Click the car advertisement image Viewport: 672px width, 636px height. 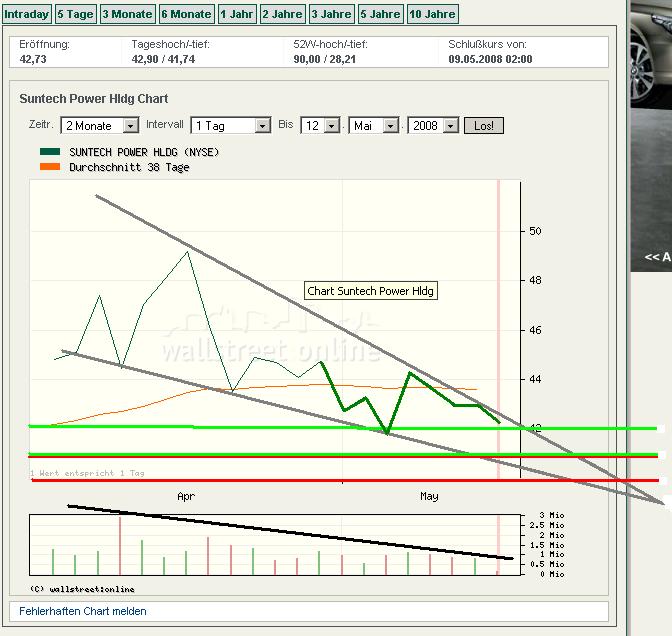click(x=650, y=130)
